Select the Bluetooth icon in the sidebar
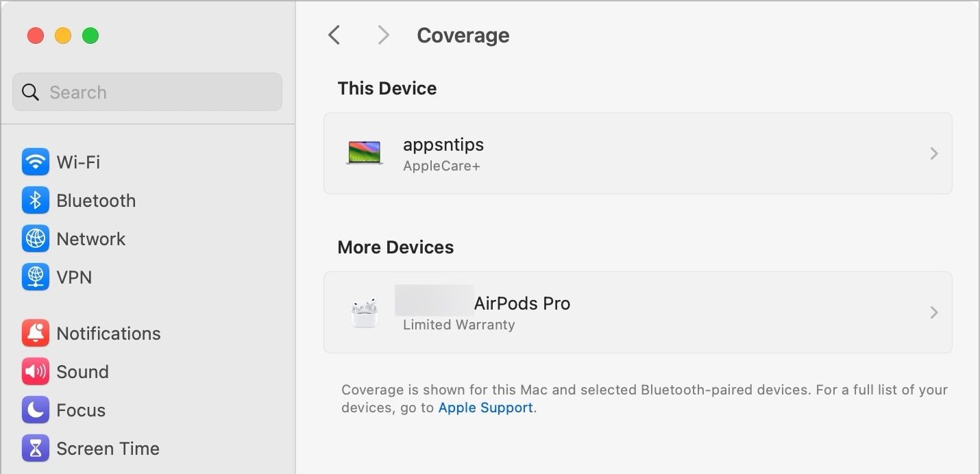The height and width of the screenshot is (474, 980). pos(35,200)
